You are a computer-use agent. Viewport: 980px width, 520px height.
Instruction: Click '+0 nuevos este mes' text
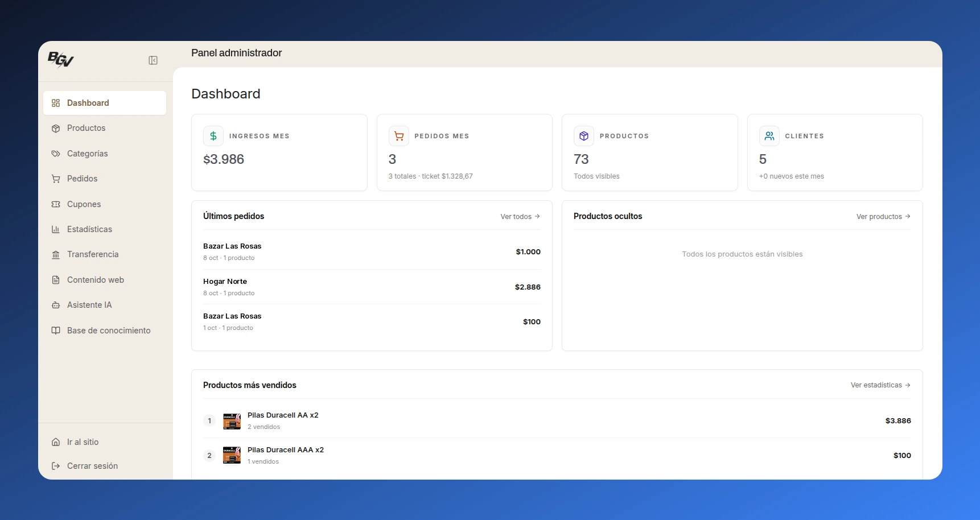point(792,176)
